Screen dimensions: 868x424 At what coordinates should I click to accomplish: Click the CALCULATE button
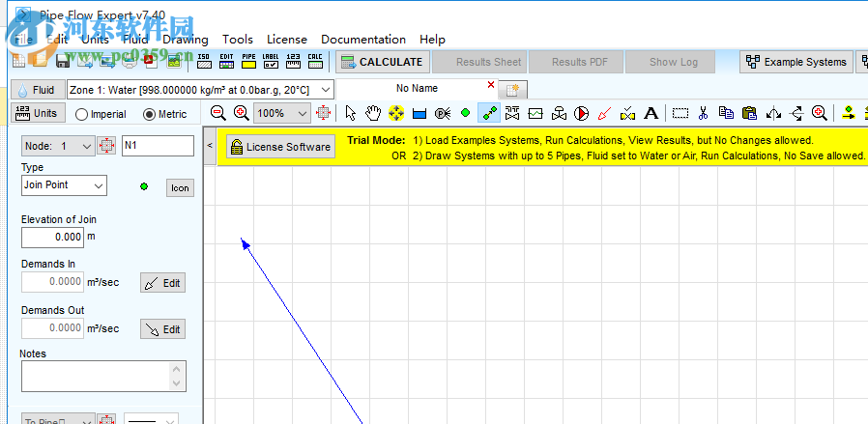[x=383, y=62]
